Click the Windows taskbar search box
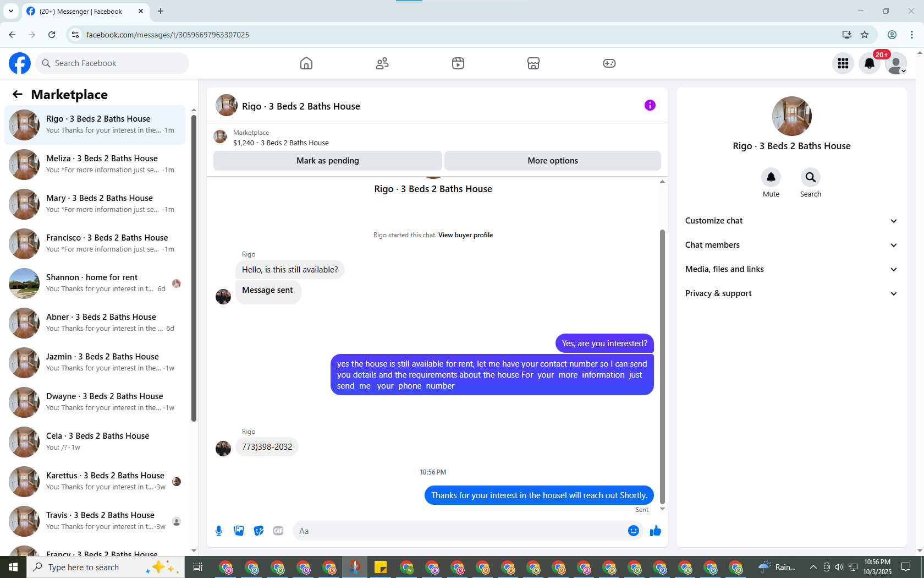This screenshot has height=578, width=924. tap(106, 567)
